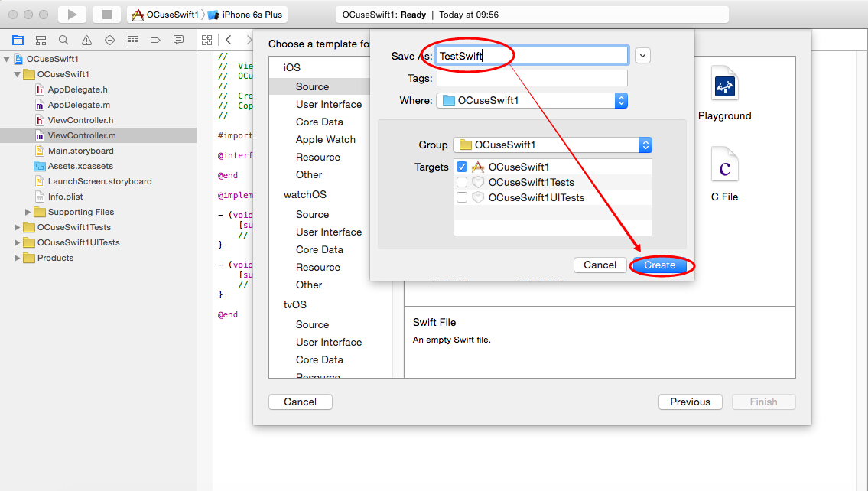
Task: Choose the iPhone 6s Plus device destination
Action: 245,15
